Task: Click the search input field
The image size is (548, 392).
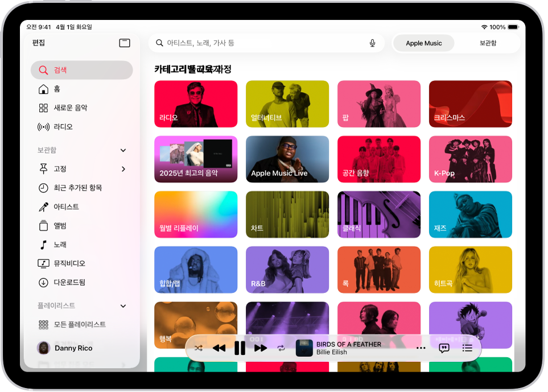Action: tap(266, 43)
